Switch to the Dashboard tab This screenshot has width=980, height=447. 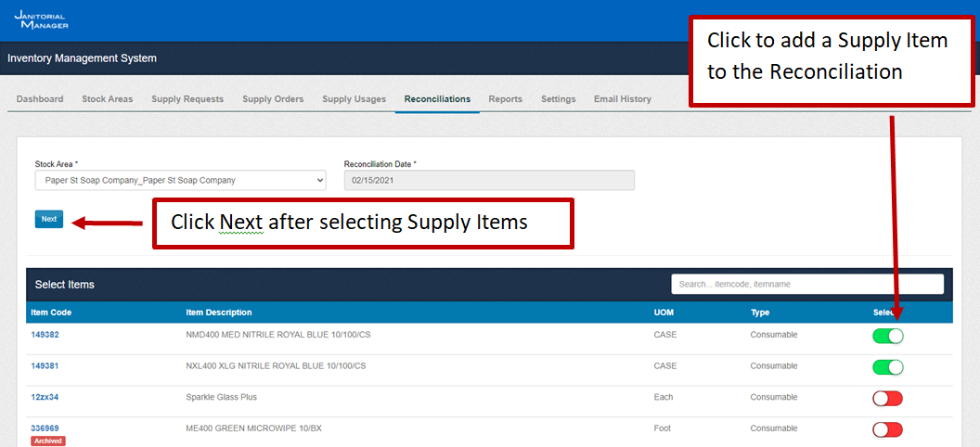click(40, 99)
